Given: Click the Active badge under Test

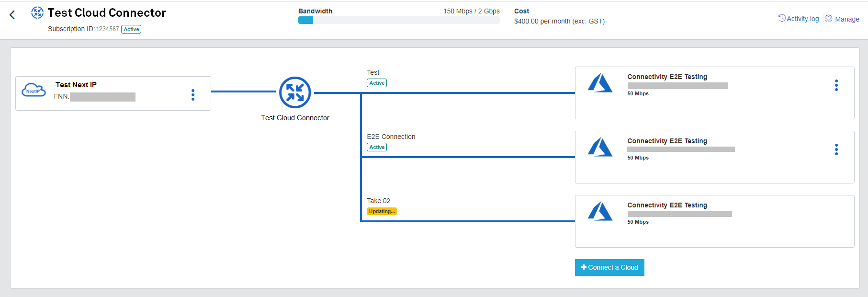Looking at the screenshot, I should [377, 83].
